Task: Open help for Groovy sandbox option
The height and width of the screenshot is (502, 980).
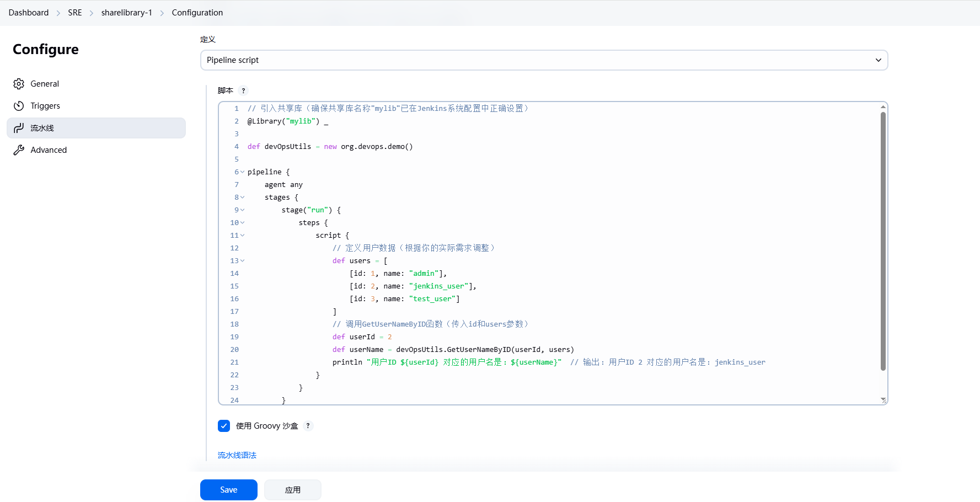Action: [308, 426]
